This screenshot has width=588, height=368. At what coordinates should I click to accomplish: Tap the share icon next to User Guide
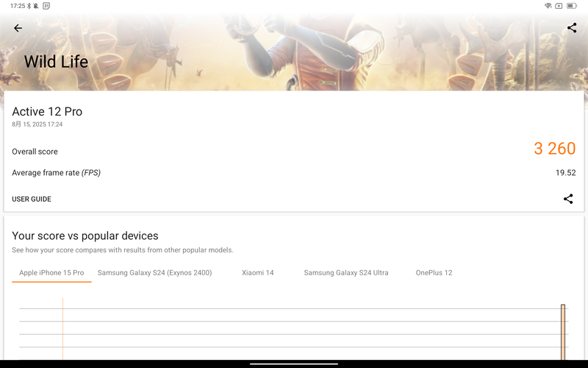click(568, 199)
